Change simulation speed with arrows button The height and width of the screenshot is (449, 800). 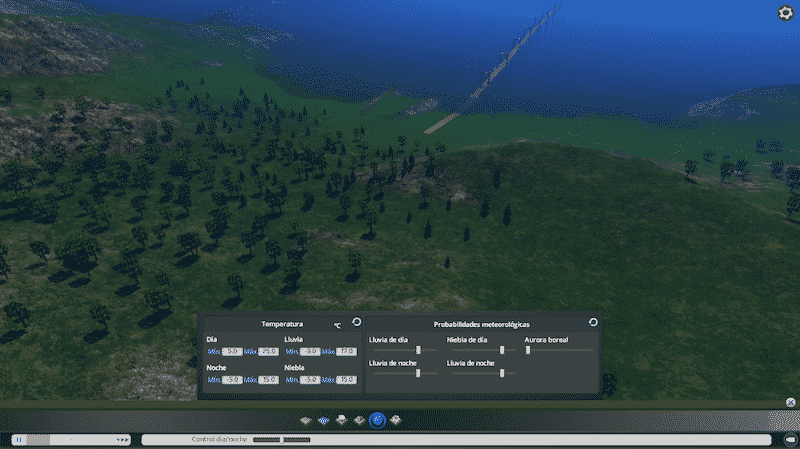pos(123,439)
